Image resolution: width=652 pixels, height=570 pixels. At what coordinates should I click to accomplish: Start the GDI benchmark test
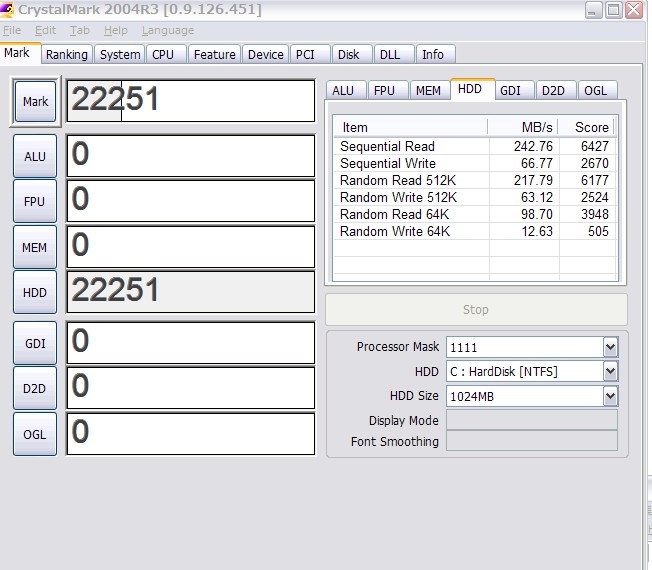click(x=35, y=343)
